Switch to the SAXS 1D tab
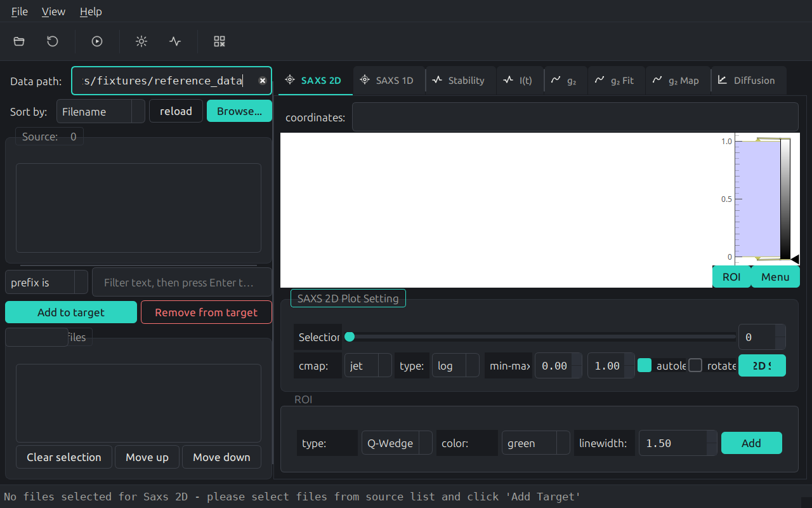This screenshot has width=812, height=508. pyautogui.click(x=388, y=81)
